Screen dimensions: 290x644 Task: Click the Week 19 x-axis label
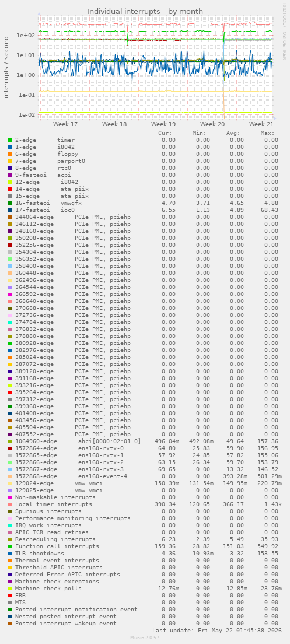point(163,124)
